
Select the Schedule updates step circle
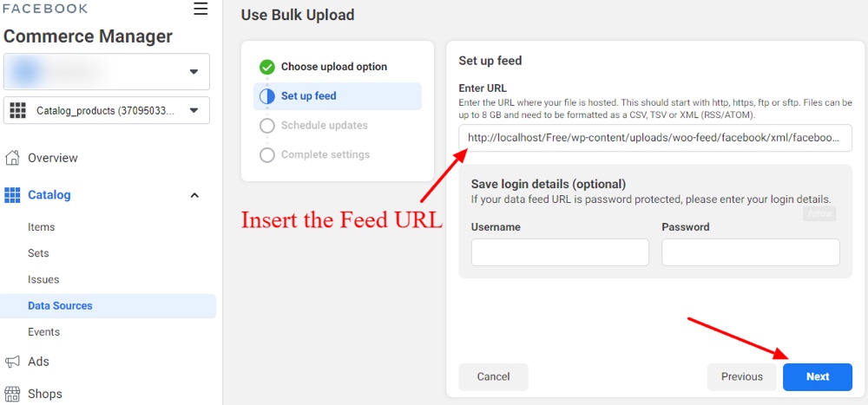click(267, 126)
